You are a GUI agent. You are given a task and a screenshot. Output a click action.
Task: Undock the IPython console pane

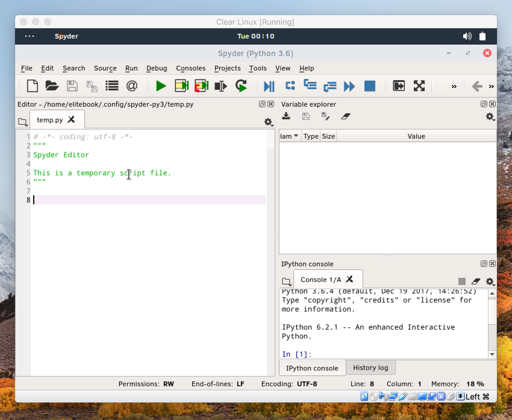[x=484, y=264]
